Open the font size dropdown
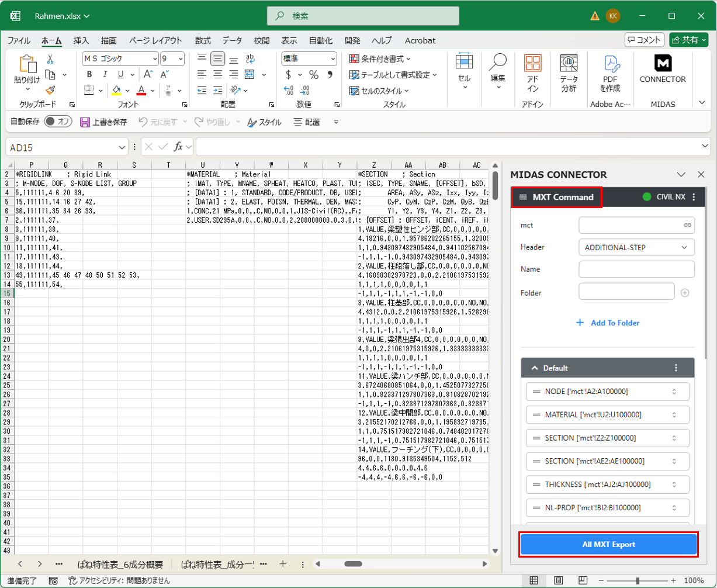This screenshot has width=717, height=588. (181, 58)
